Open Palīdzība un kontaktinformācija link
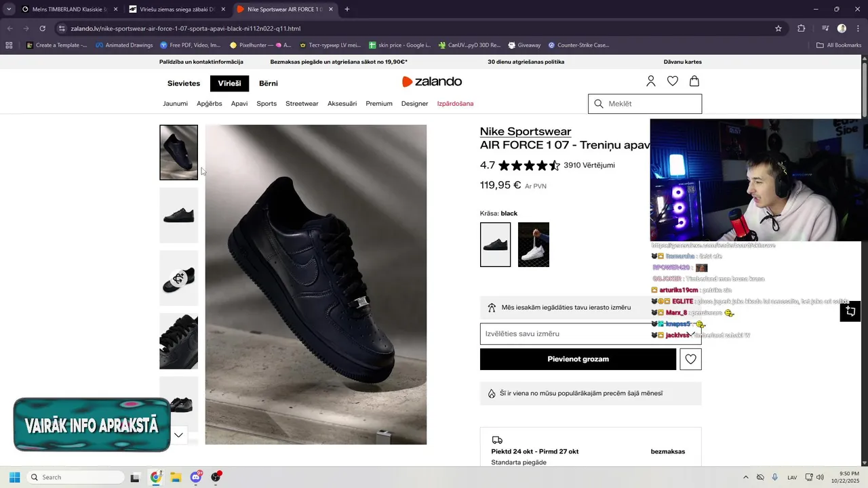 coord(201,62)
